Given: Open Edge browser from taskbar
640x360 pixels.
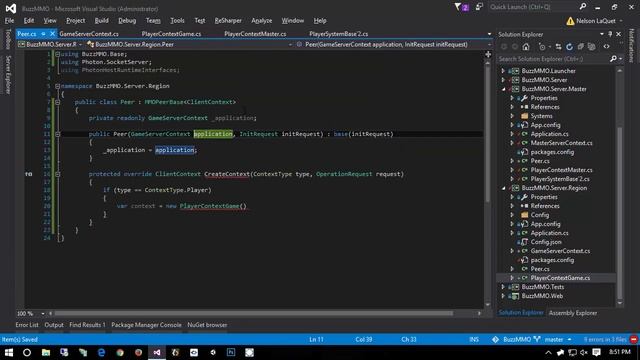Looking at the screenshot, I should pos(101,352).
